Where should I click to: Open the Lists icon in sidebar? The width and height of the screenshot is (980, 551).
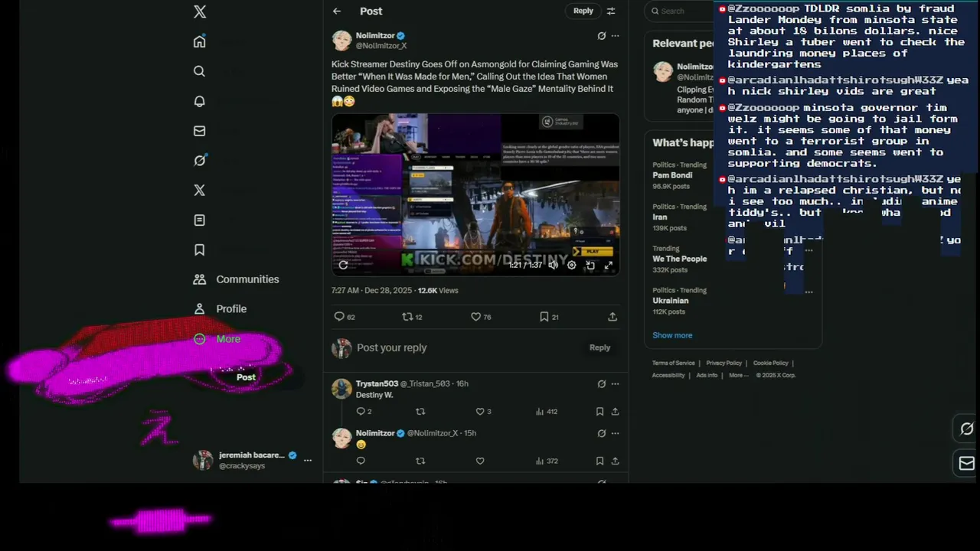[x=200, y=220]
